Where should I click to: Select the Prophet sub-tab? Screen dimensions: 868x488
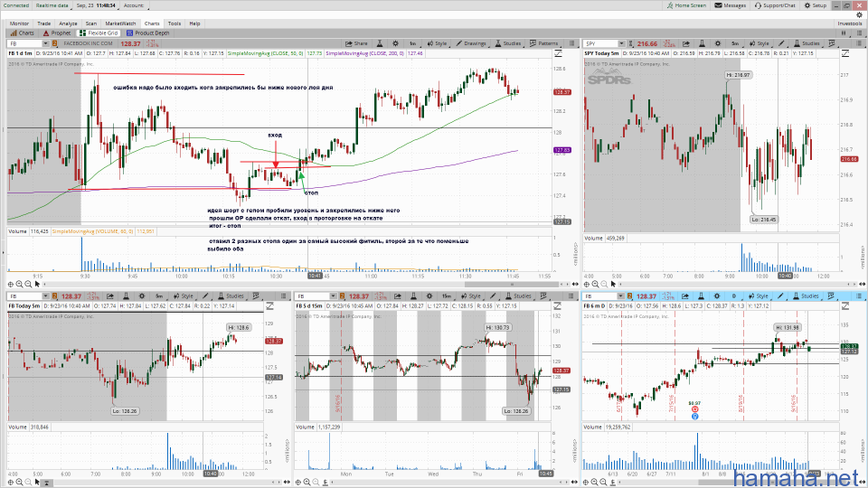coord(57,33)
